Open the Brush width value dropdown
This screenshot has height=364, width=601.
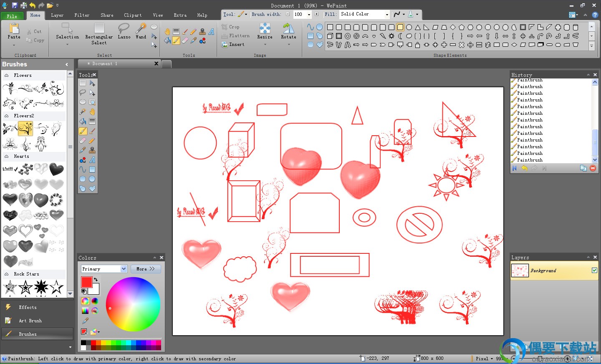tap(309, 14)
